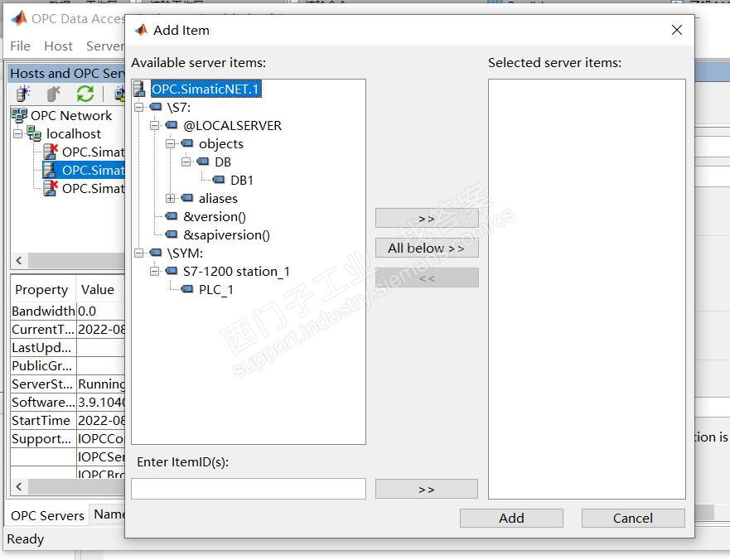The width and height of the screenshot is (730, 560).
Task: Open the File menu
Action: pos(21,46)
